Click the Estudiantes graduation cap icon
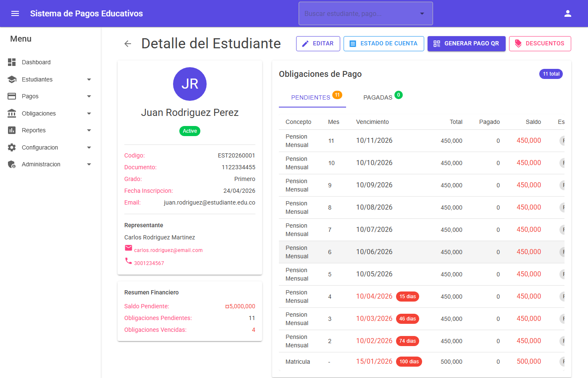 click(x=12, y=79)
